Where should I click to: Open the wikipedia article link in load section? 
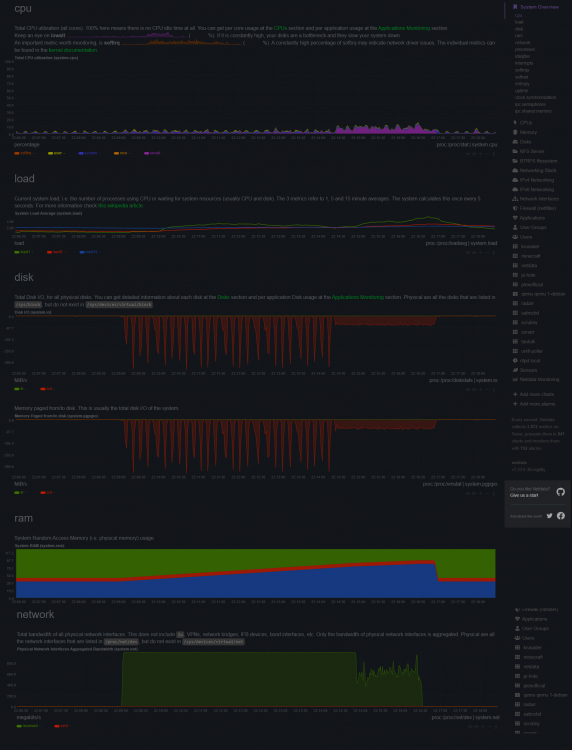[x=121, y=206]
